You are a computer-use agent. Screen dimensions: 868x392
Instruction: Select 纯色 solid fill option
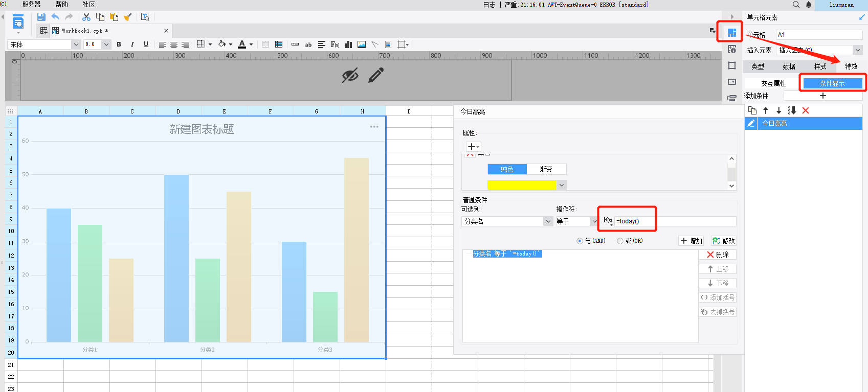tap(507, 169)
